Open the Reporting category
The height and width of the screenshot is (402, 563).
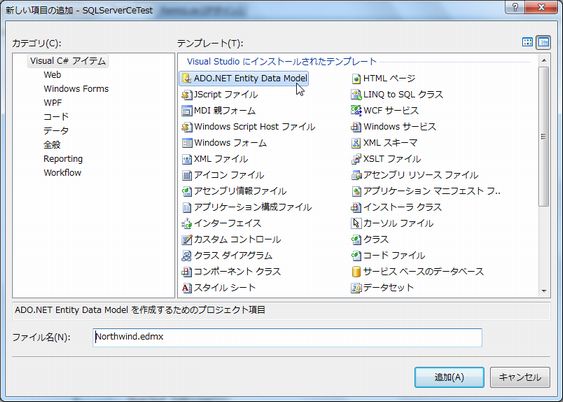tap(63, 159)
